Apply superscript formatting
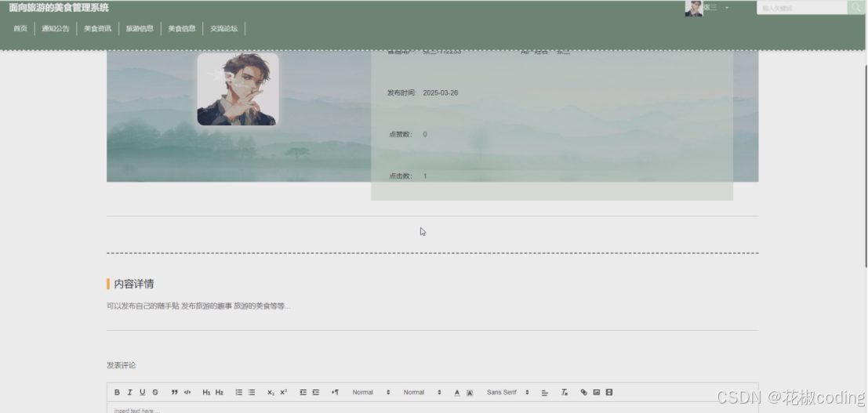 (x=283, y=392)
